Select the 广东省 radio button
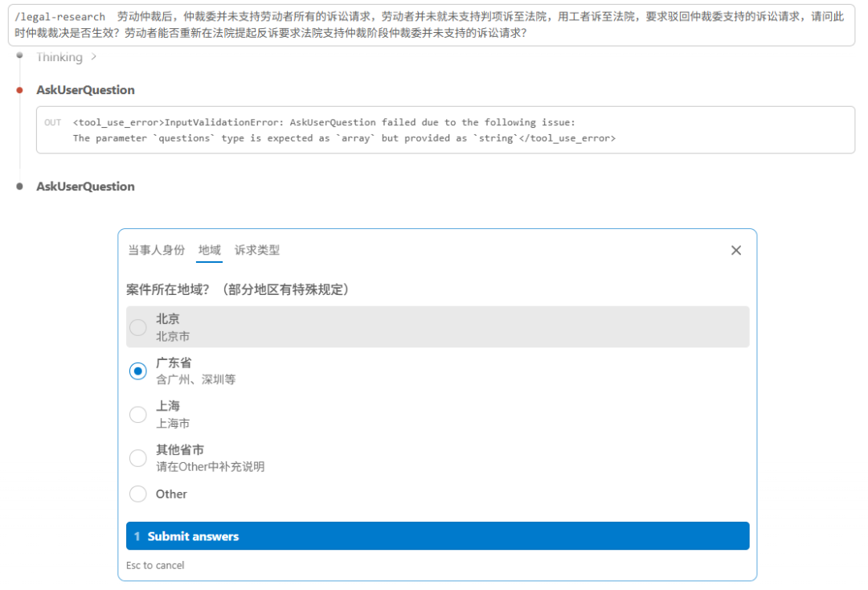The height and width of the screenshot is (590, 868). 138,371
